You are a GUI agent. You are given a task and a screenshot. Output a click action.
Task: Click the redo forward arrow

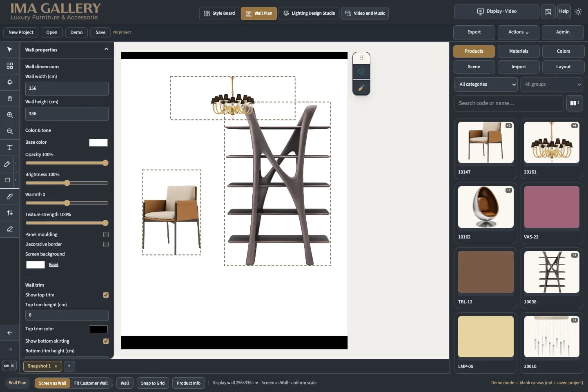point(10,349)
